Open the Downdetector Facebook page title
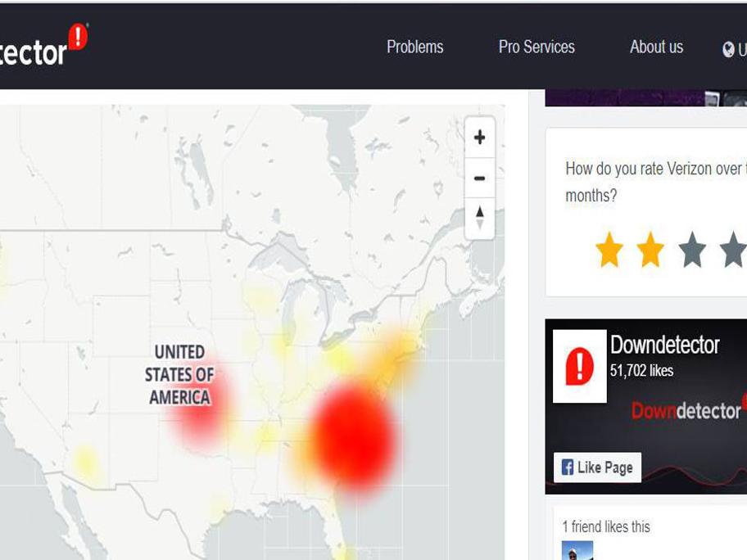Screen dimensions: 747x560 click(664, 345)
